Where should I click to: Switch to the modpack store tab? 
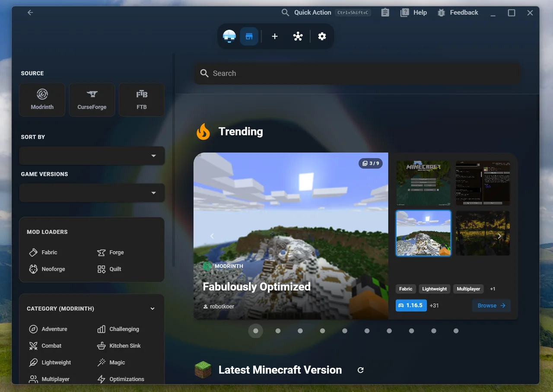point(249,36)
